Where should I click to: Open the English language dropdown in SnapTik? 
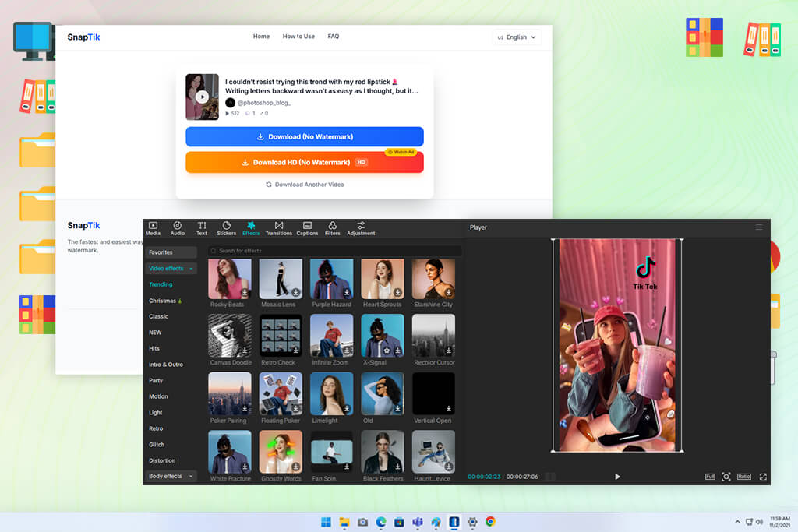pyautogui.click(x=517, y=37)
